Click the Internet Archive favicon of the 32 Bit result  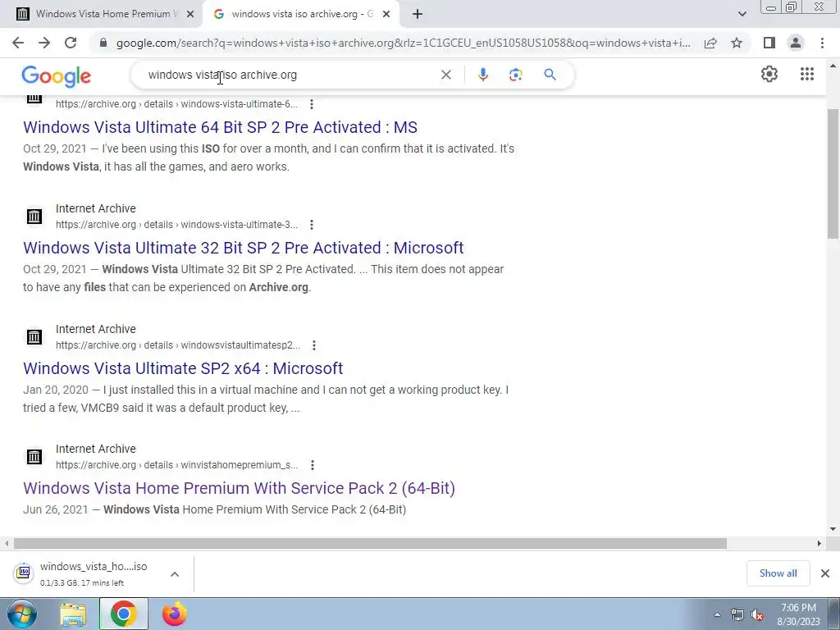pyautogui.click(x=34, y=217)
